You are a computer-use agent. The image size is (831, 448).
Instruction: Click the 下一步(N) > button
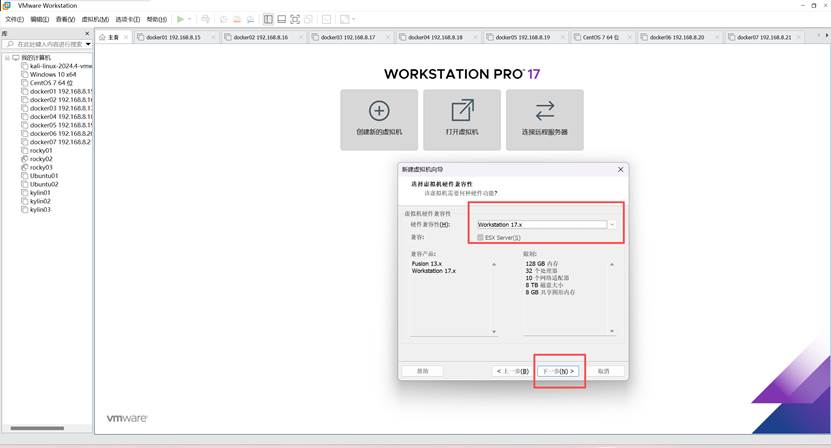(x=558, y=371)
